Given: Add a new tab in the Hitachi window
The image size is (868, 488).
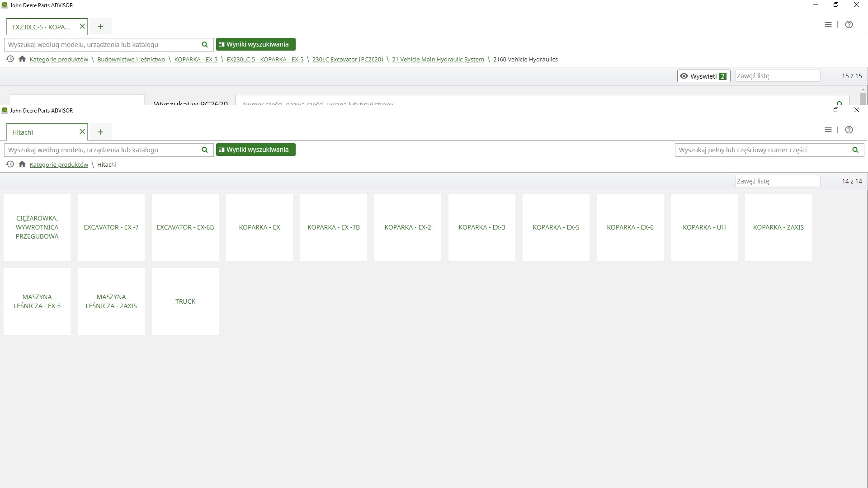Looking at the screenshot, I should 100,132.
